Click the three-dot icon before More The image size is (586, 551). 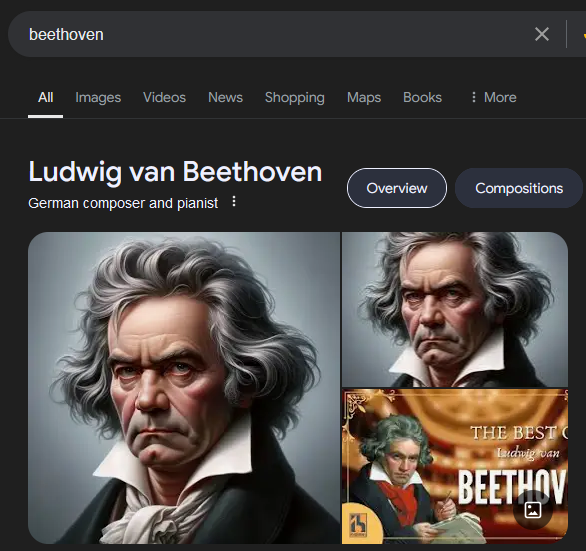(474, 97)
